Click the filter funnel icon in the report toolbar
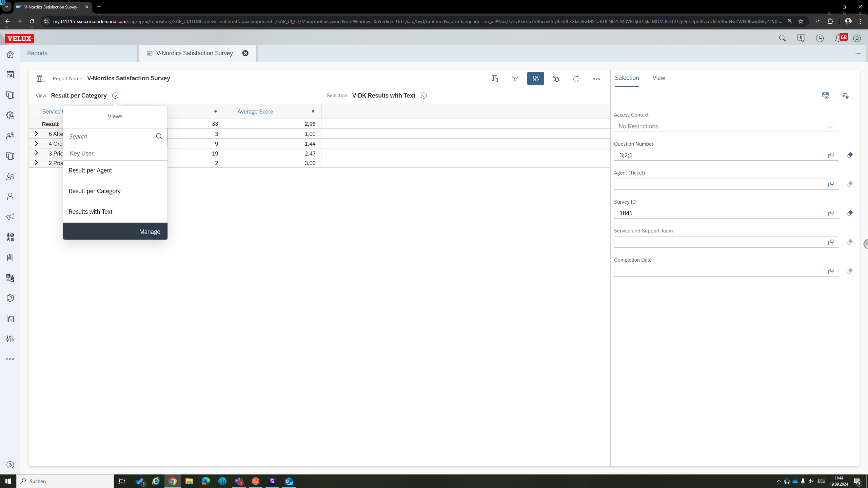Viewport: 868px width, 488px height. (x=515, y=79)
